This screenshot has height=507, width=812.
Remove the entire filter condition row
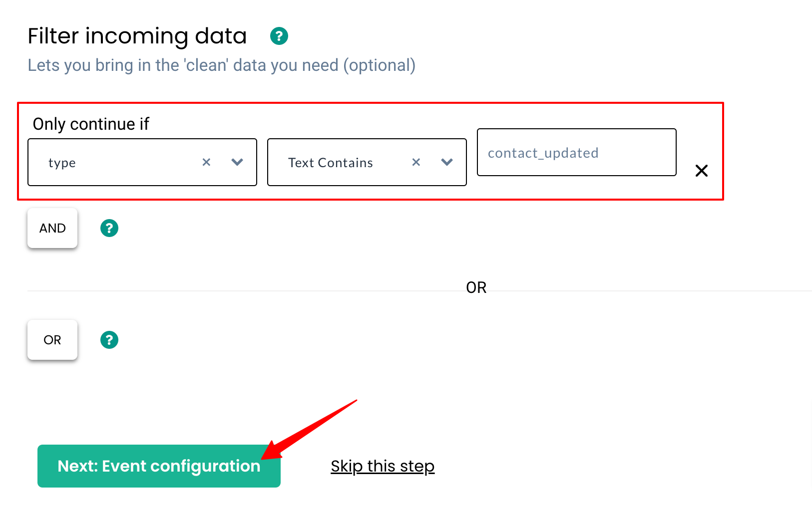click(x=701, y=171)
